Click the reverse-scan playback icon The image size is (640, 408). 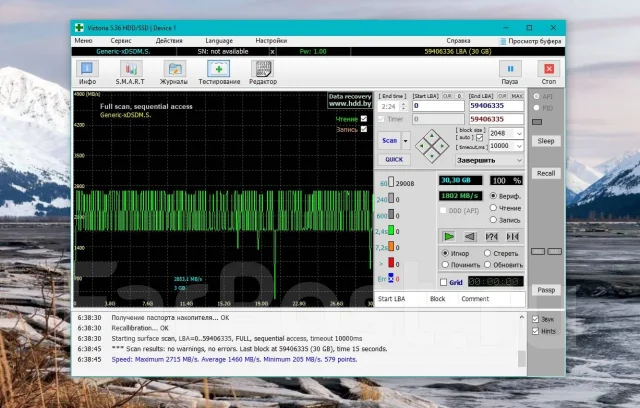(470, 236)
